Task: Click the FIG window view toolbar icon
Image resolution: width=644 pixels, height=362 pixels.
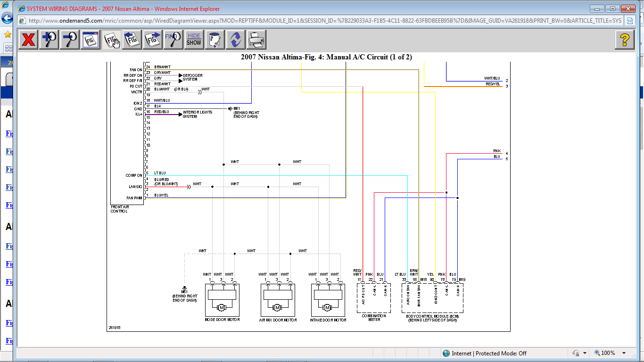Action: coord(91,40)
